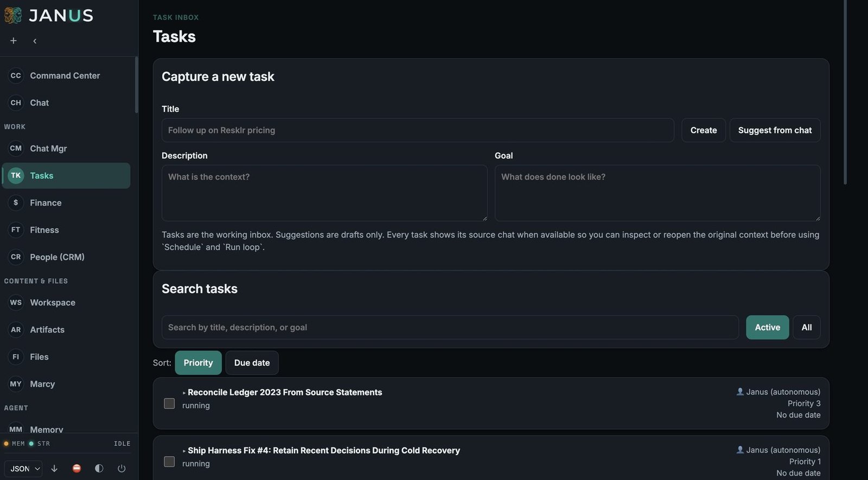Open People (CRM) via CR icon
The width and height of the screenshot is (868, 480).
[x=16, y=257]
